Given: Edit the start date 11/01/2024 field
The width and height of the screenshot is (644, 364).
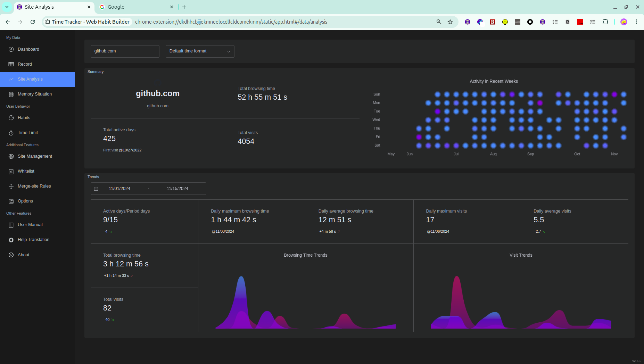Looking at the screenshot, I should [119, 189].
